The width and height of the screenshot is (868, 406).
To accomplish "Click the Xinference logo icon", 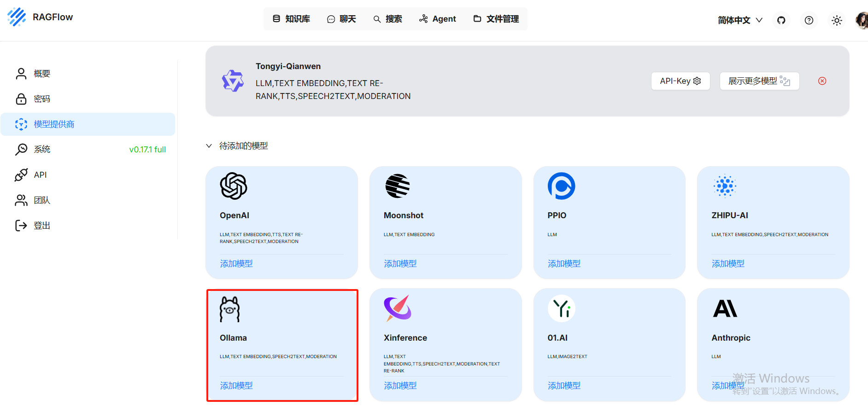I will click(397, 308).
